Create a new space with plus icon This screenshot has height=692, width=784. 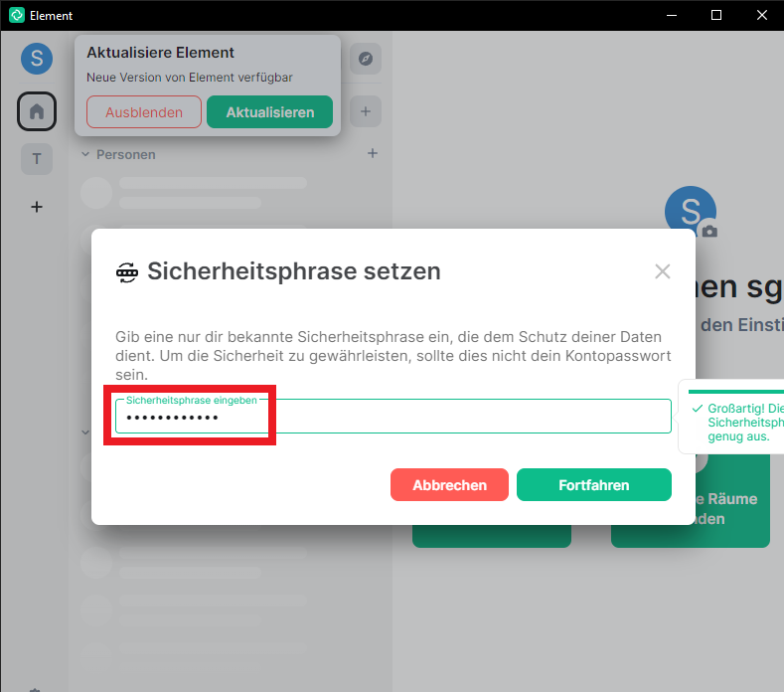(37, 207)
